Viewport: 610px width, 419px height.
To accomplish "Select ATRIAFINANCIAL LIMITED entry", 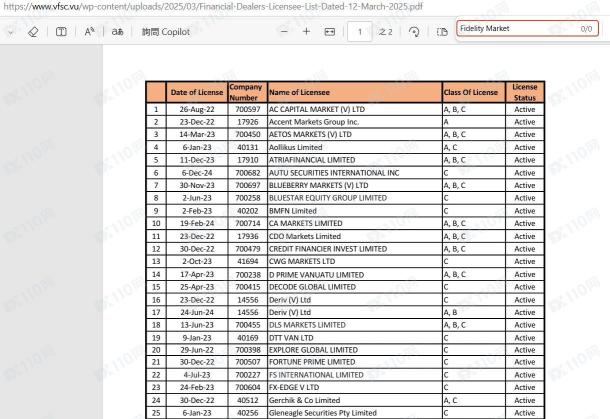I will (x=312, y=160).
